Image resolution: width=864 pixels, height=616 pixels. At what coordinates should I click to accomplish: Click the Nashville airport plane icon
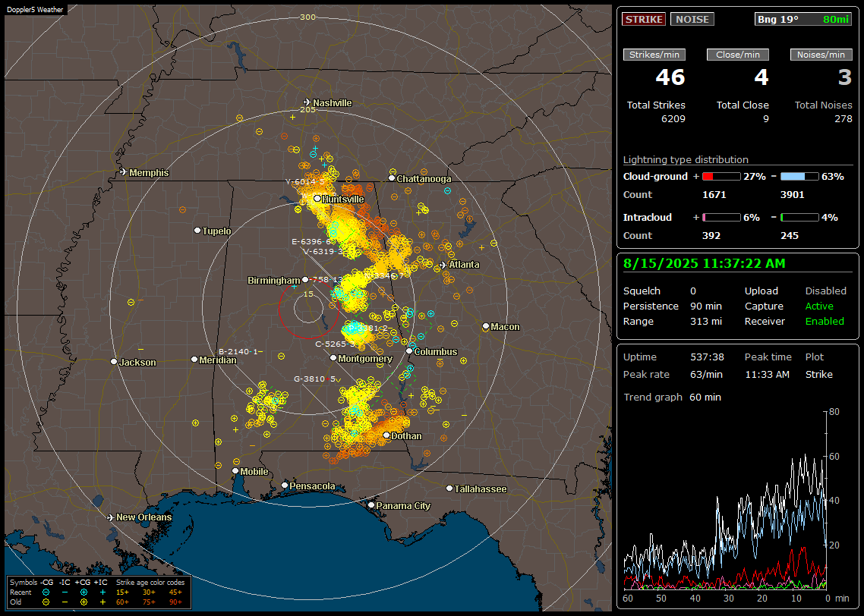point(307,102)
